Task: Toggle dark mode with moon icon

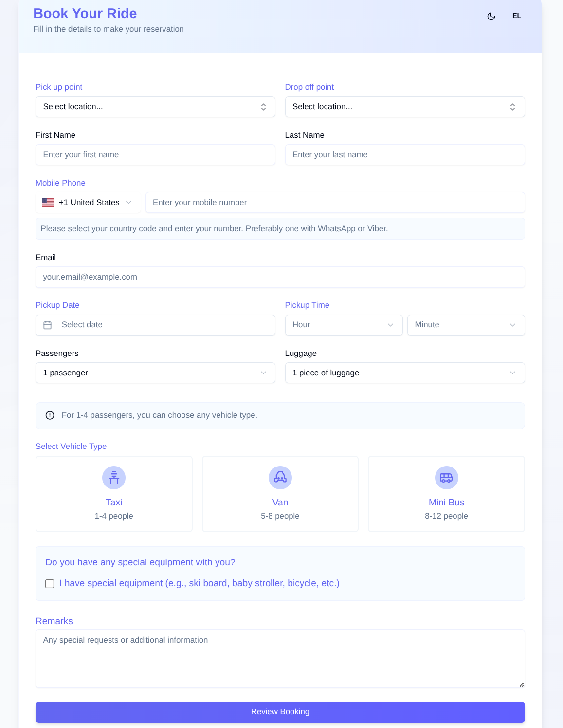Action: (x=491, y=16)
